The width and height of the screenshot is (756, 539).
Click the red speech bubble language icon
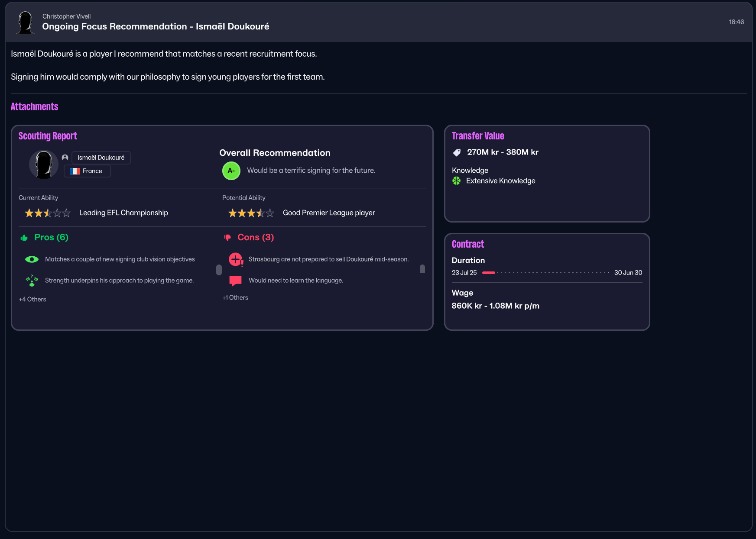coord(235,281)
